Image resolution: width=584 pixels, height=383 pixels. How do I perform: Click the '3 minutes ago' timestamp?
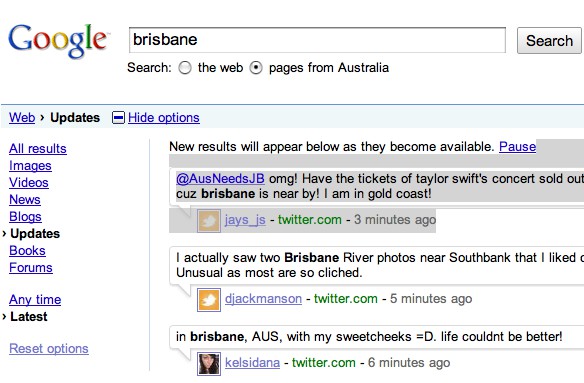click(x=395, y=220)
